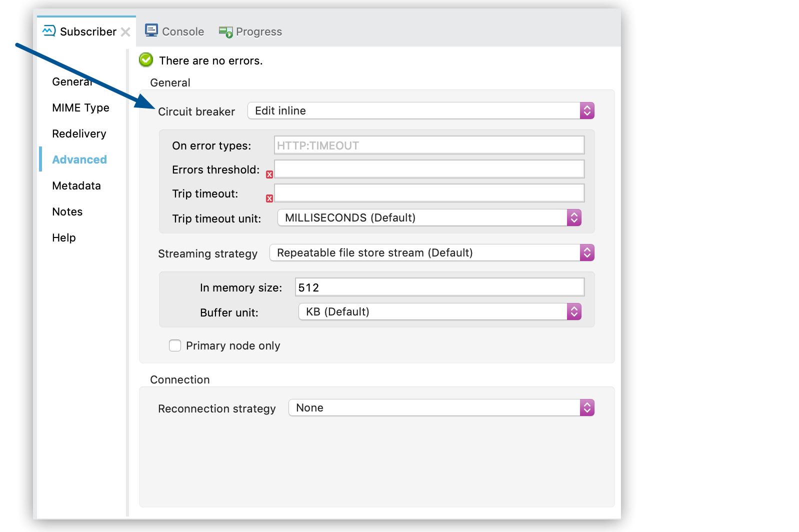Open the Streaming strategy dropdown
This screenshot has height=532, width=799.
tap(431, 252)
